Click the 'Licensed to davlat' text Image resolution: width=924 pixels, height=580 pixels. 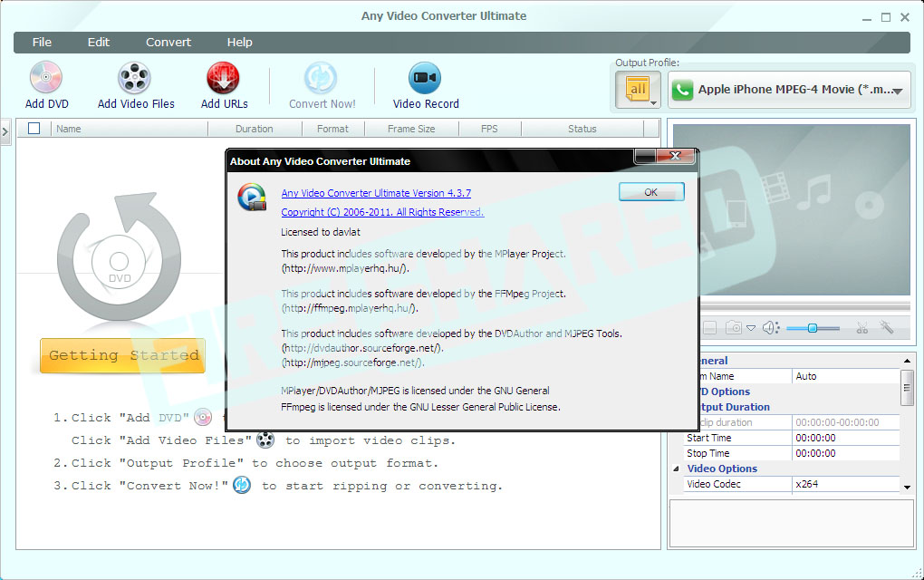pos(321,232)
